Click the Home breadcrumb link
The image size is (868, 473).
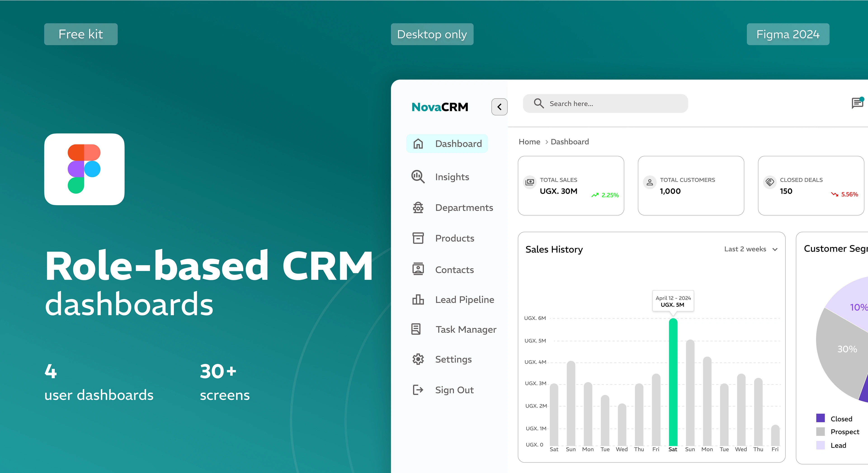click(x=529, y=142)
